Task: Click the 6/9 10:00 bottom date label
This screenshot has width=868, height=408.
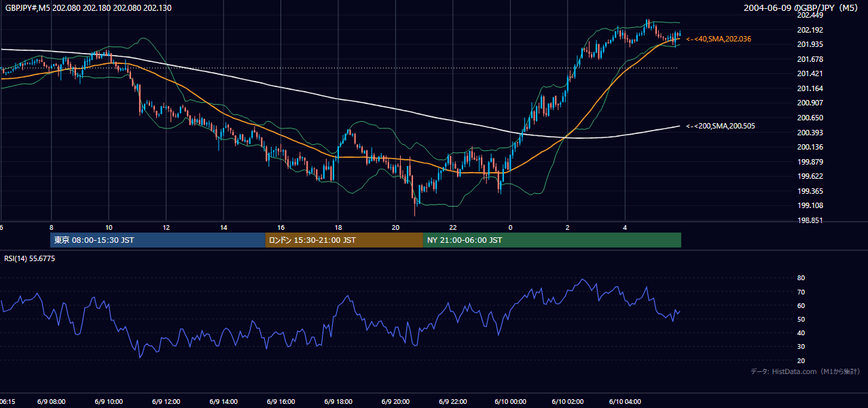Action: tap(109, 402)
